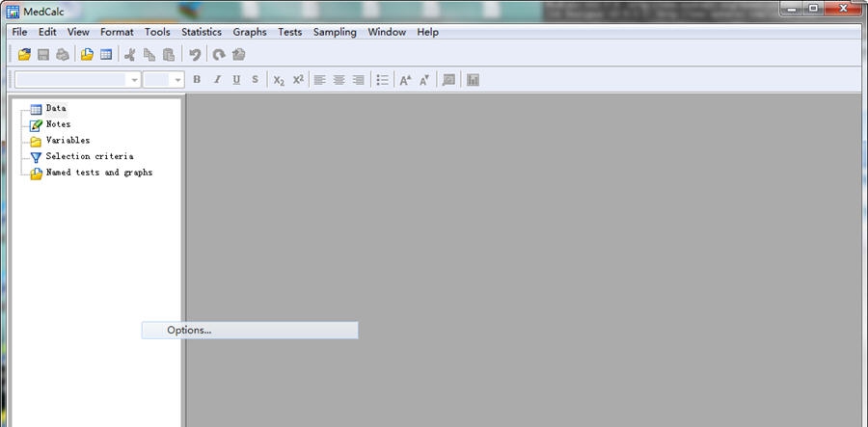Select the Variables folder
The image size is (868, 427).
click(68, 141)
